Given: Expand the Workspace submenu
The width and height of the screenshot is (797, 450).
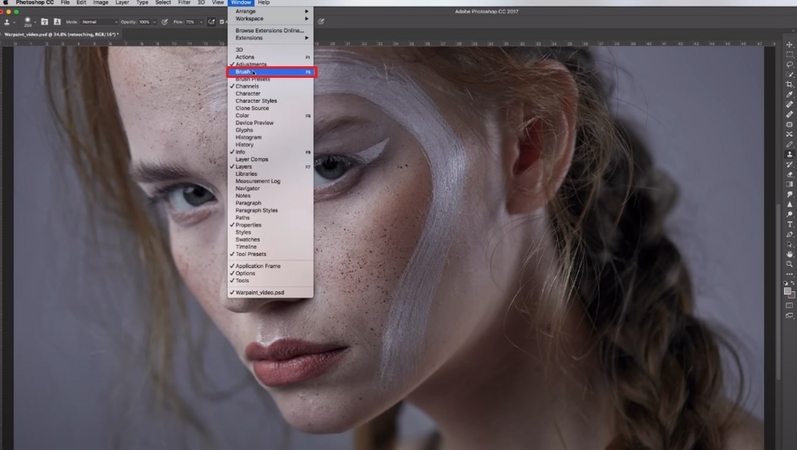Looking at the screenshot, I should pyautogui.click(x=270, y=19).
